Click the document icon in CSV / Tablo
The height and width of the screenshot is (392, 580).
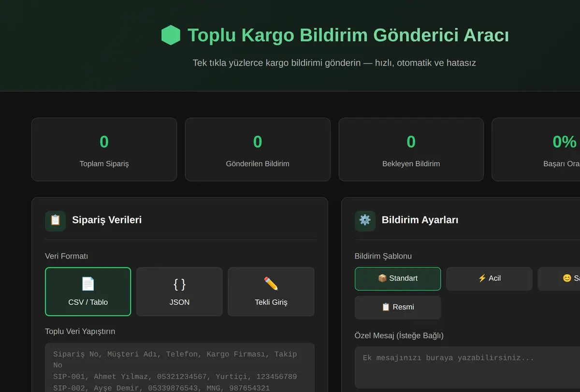88,284
